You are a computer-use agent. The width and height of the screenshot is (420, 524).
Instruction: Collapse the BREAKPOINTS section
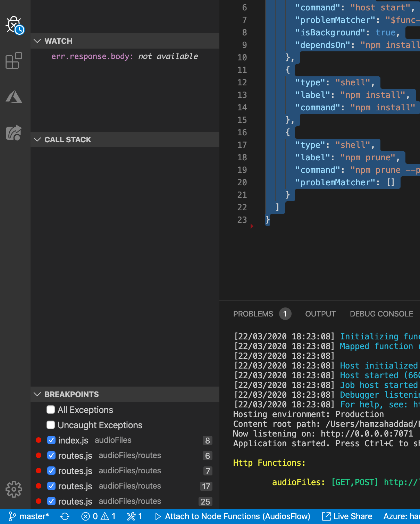click(x=125, y=394)
